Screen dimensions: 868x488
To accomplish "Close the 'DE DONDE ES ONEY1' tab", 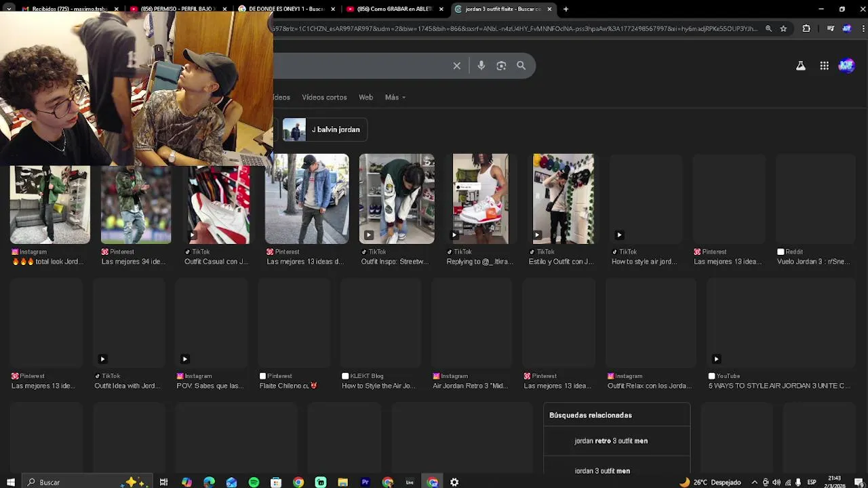I will tap(333, 9).
